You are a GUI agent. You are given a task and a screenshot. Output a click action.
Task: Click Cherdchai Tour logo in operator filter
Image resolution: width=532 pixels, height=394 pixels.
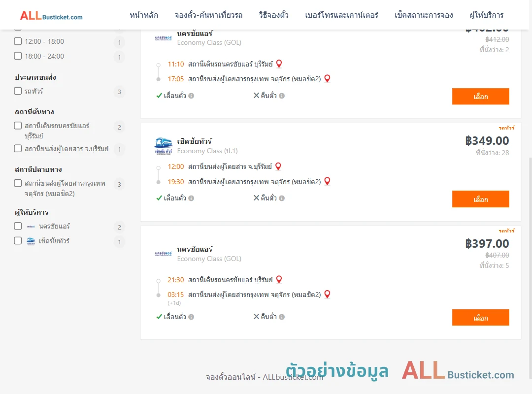point(31,241)
